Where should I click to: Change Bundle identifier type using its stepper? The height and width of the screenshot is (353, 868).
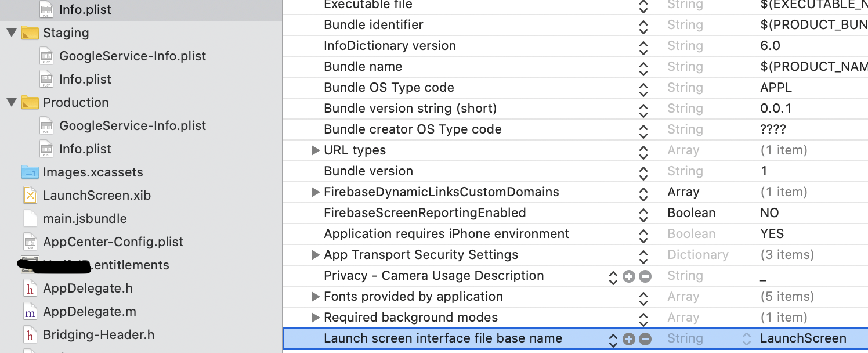coord(643,25)
